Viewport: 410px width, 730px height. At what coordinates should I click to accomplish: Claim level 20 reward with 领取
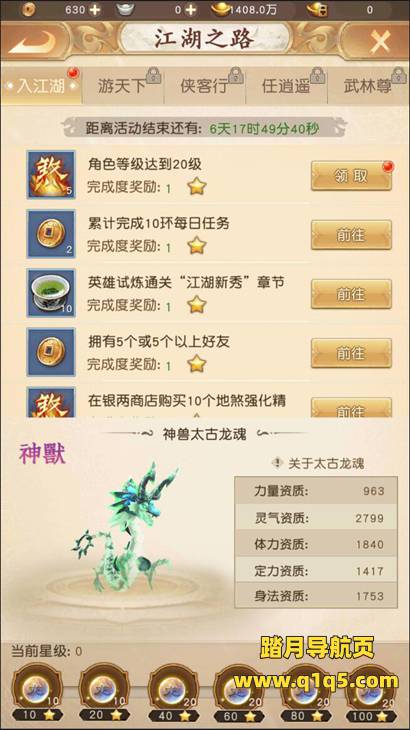click(x=351, y=176)
